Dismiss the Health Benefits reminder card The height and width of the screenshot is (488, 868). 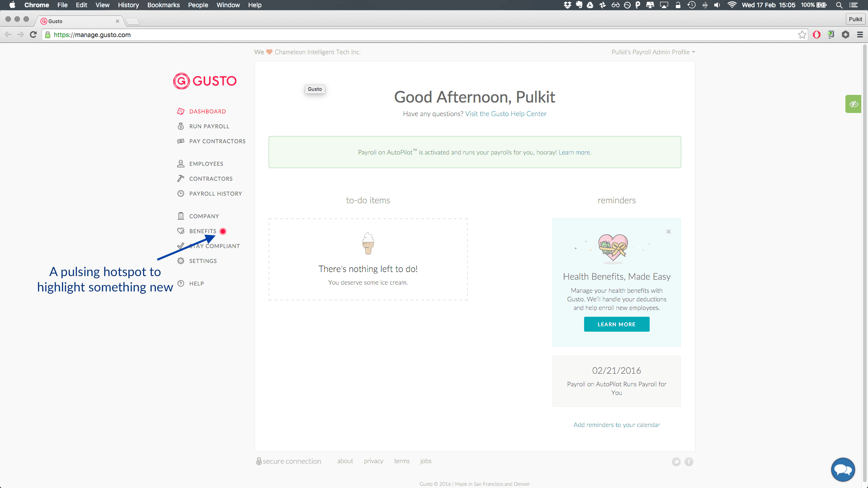(x=668, y=231)
